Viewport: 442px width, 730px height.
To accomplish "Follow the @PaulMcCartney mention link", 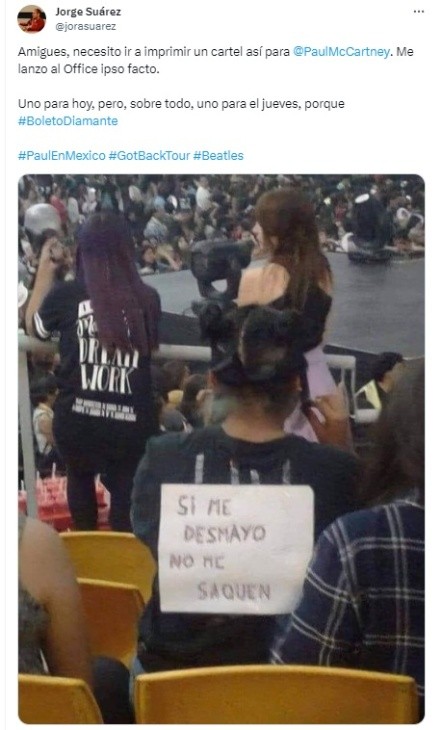I will point(341,52).
